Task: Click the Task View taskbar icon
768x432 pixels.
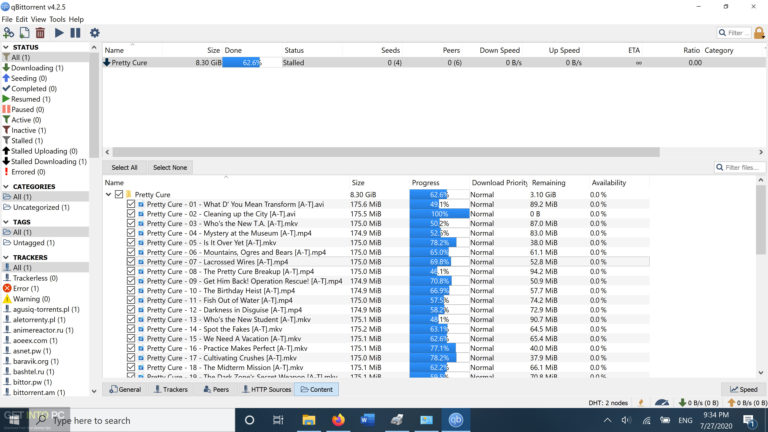Action: tap(278, 420)
